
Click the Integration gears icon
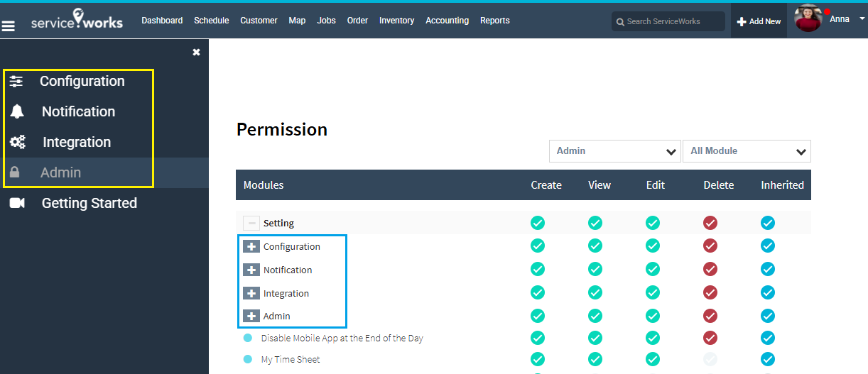(18, 142)
